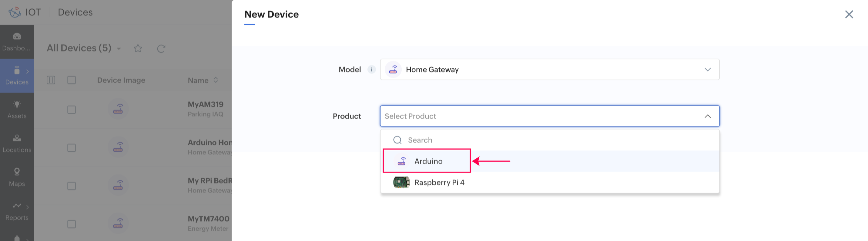Image resolution: width=868 pixels, height=241 pixels.
Task: Collapse the Select Product dropdown
Action: point(707,116)
